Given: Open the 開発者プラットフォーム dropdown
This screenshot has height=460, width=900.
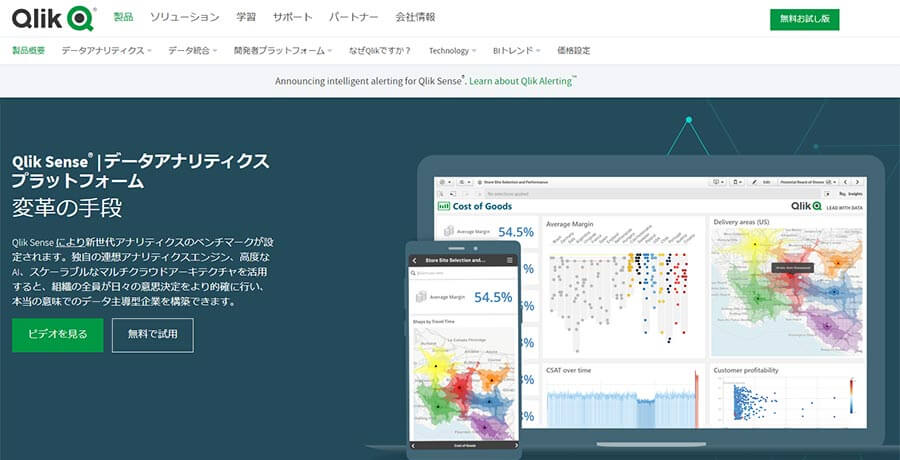Looking at the screenshot, I should tap(284, 50).
